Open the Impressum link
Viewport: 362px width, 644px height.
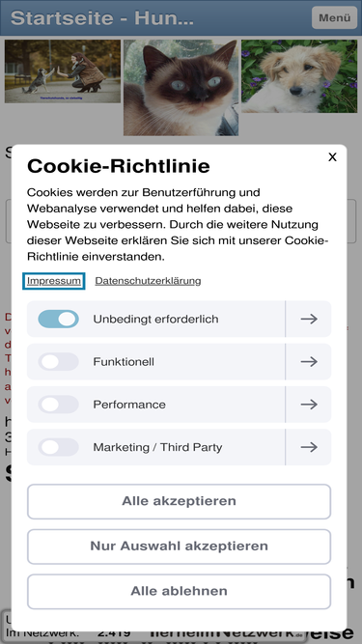point(54,281)
